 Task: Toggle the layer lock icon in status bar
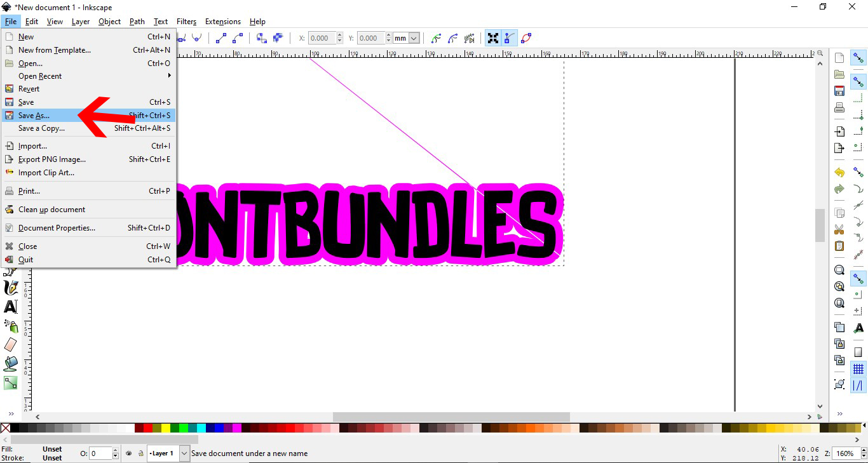point(140,453)
